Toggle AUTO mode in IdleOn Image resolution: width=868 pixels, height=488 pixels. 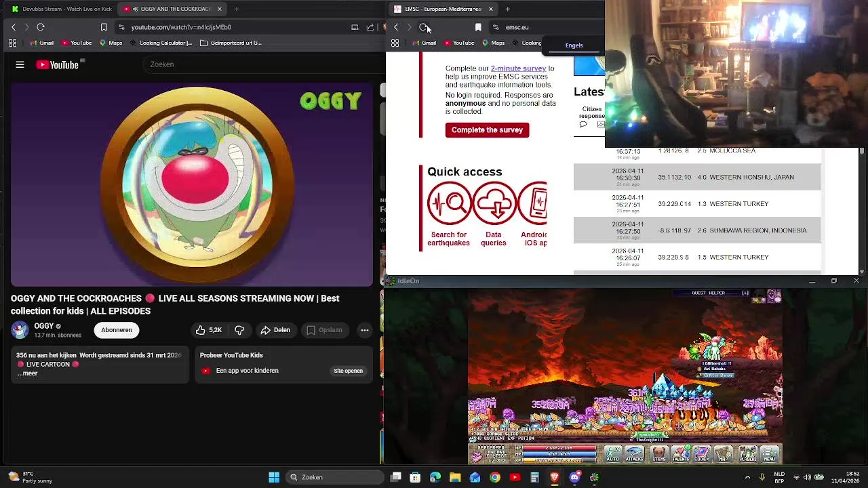[x=613, y=454]
